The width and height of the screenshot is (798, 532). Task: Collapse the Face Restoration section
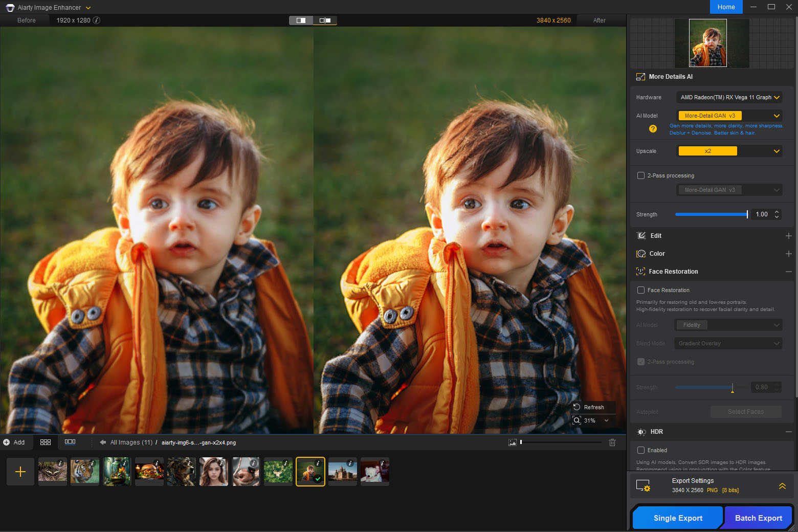pyautogui.click(x=788, y=272)
